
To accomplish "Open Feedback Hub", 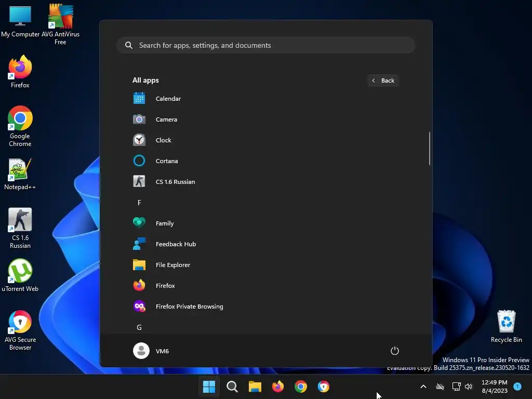I will click(x=265, y=244).
